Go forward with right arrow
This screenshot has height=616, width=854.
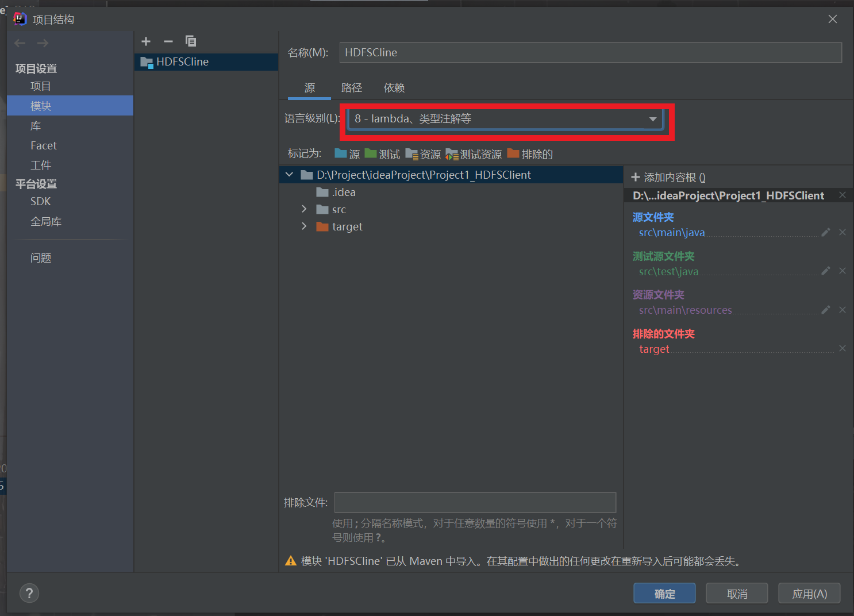[43, 43]
